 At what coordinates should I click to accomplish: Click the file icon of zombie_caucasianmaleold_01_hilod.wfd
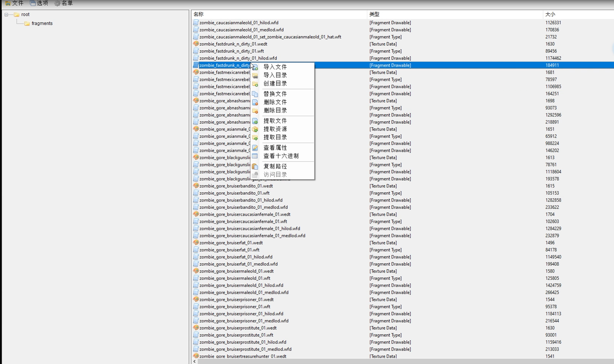[x=196, y=23]
